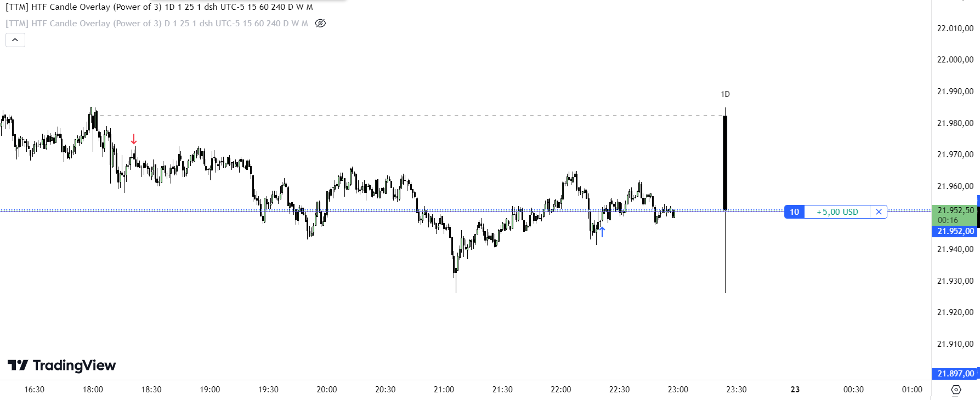980x400 pixels.
Task: Open chart settings hexagon gear icon
Action: [x=956, y=390]
